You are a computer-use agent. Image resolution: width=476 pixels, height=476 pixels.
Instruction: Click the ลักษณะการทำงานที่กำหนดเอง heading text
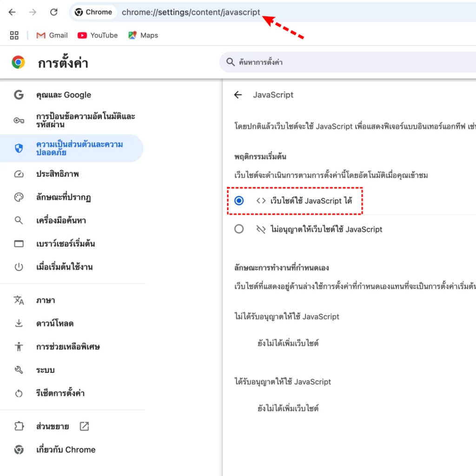(282, 268)
